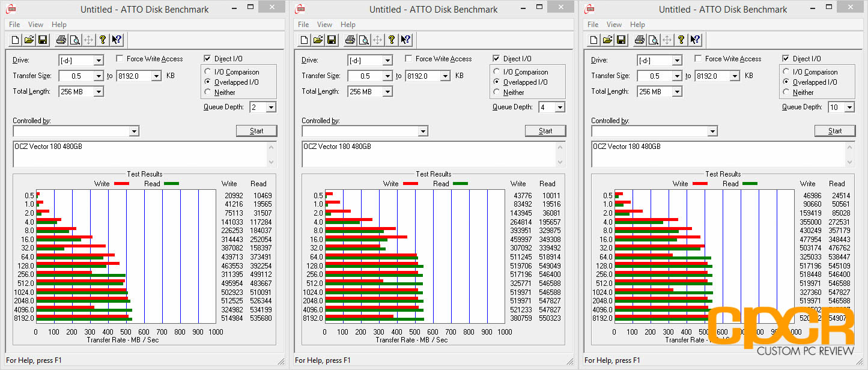Tick Force Write Access in right window
Image resolution: width=868 pixels, height=370 pixels.
698,59
